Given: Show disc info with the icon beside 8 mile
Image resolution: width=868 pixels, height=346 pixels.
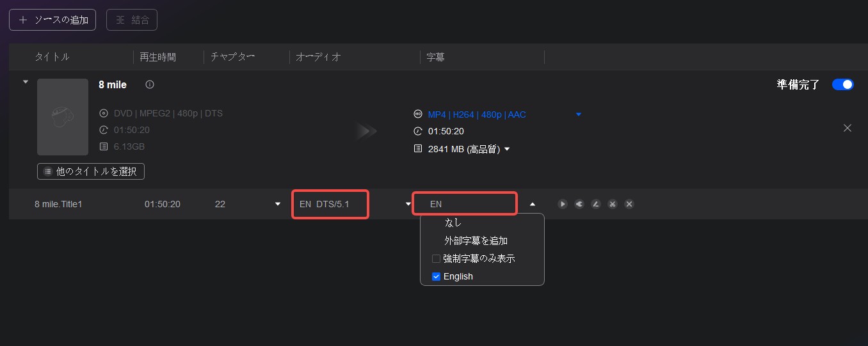Looking at the screenshot, I should click(150, 84).
